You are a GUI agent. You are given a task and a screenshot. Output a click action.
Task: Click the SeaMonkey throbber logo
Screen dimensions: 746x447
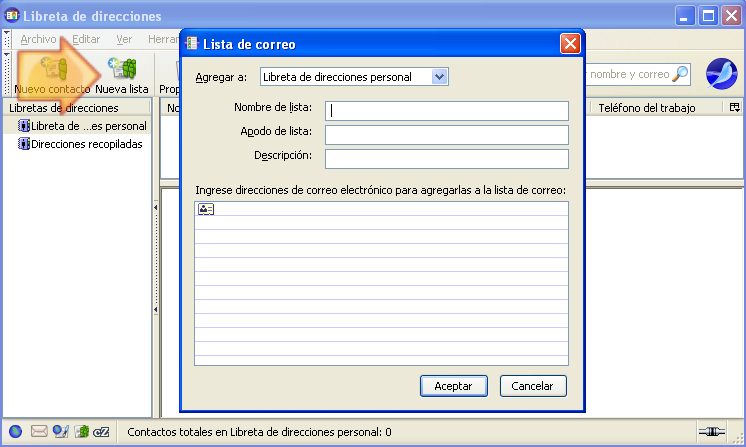point(722,74)
